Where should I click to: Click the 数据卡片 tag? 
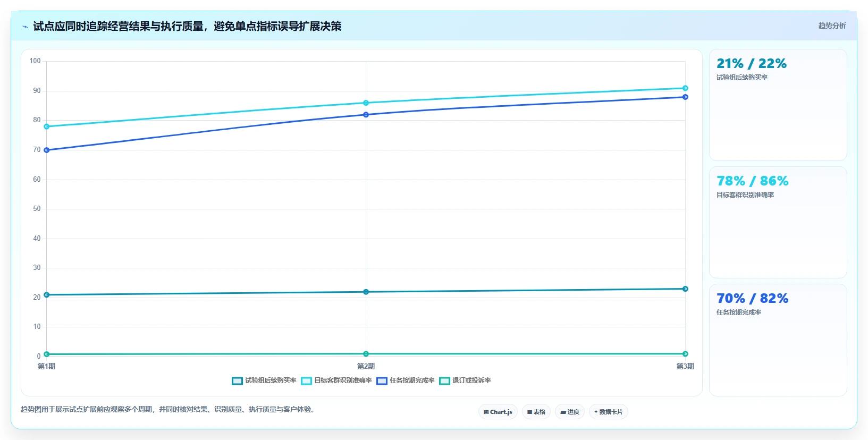pos(609,412)
